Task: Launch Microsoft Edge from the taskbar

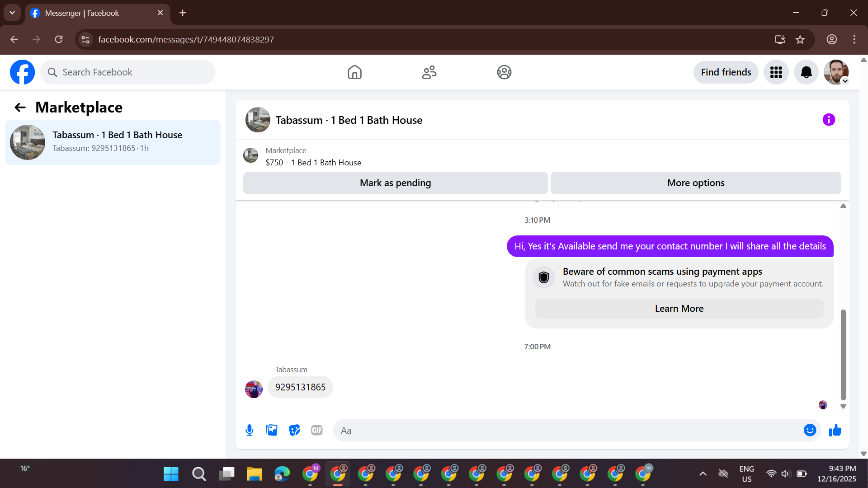Action: (x=282, y=474)
